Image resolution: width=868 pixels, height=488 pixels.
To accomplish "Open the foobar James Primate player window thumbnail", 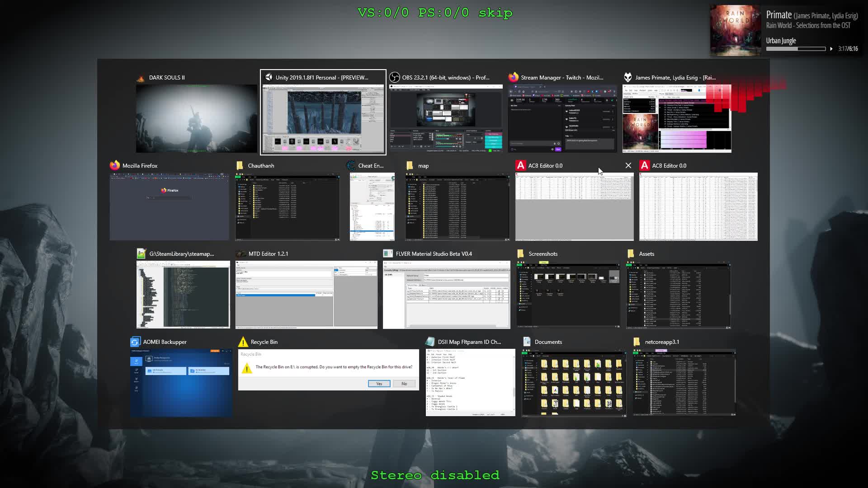I will click(677, 118).
